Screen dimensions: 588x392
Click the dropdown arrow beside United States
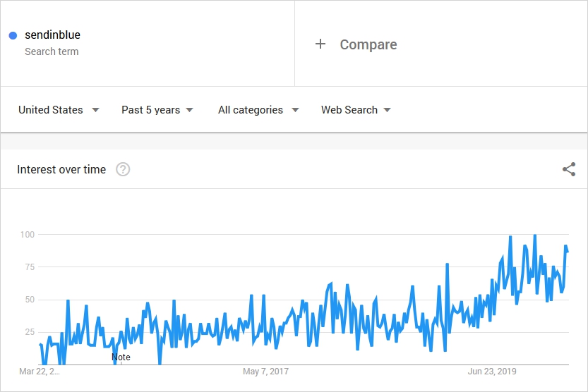pyautogui.click(x=95, y=110)
